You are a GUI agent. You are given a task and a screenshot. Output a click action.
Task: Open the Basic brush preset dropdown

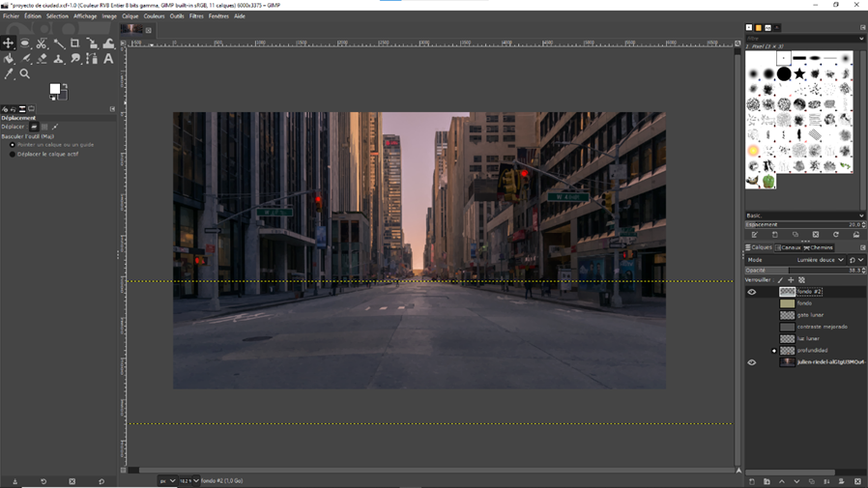point(804,215)
